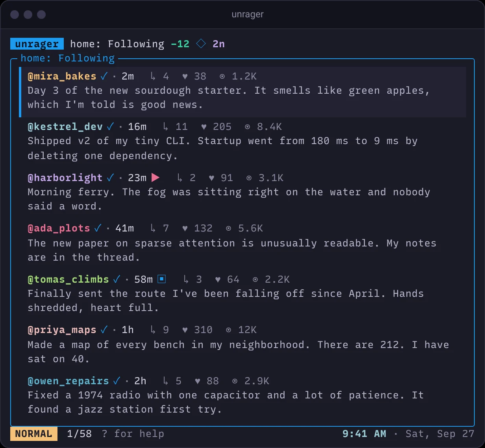485x448 pixels.
Task: Click the verified checkmark next to @ada_plots
Action: (97, 228)
